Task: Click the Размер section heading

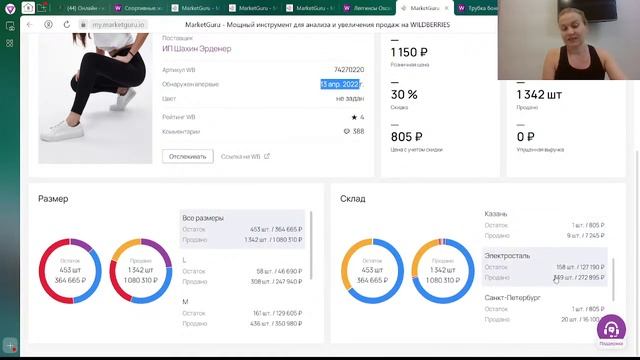Action: pos(53,199)
